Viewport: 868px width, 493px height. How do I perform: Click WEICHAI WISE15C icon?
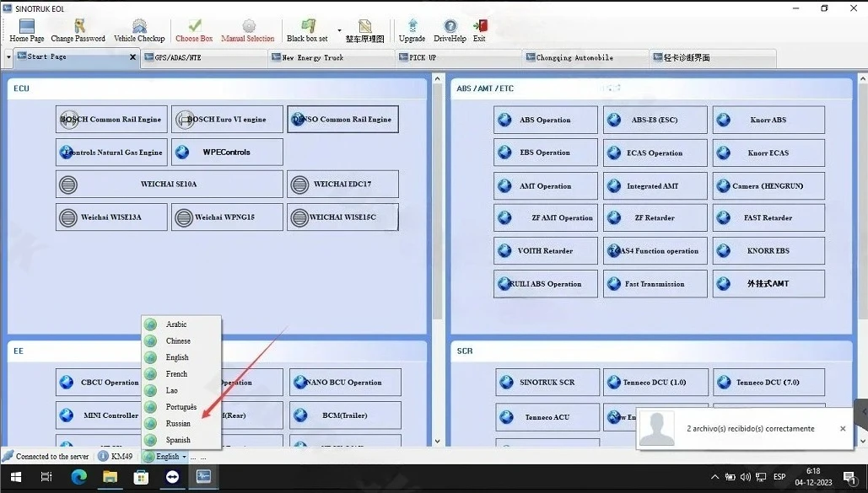pyautogui.click(x=299, y=217)
